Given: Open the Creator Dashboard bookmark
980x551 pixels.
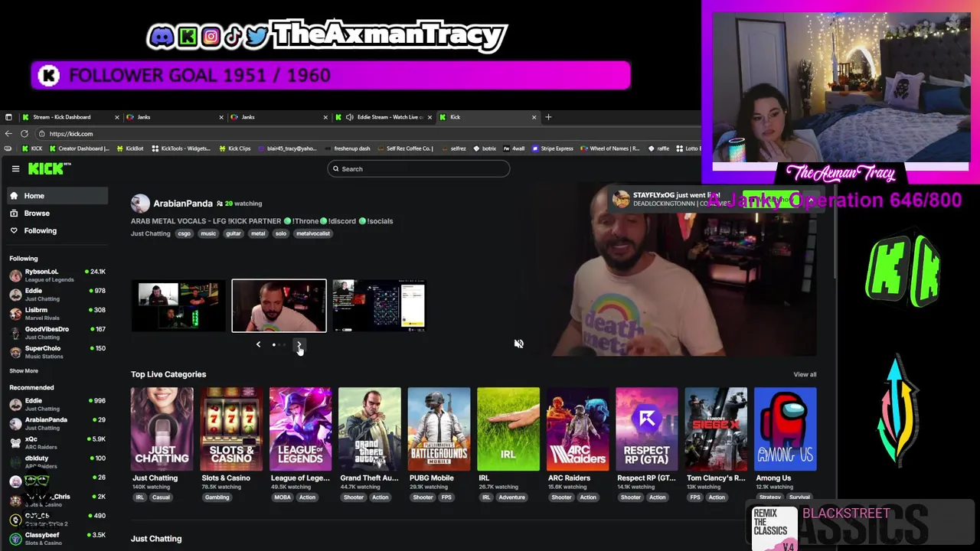Looking at the screenshot, I should (x=80, y=148).
